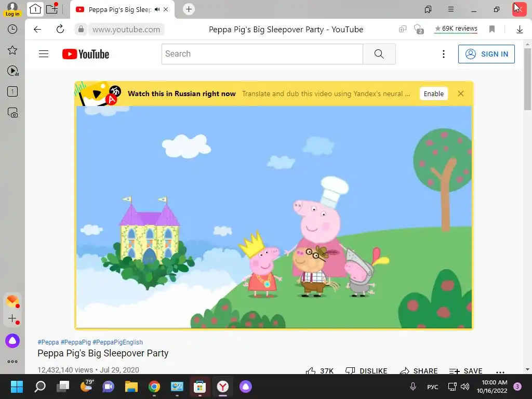Open the YouTube hamburger guide menu

(x=44, y=54)
